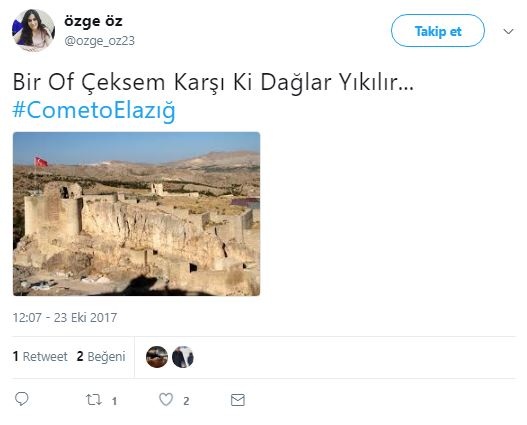The image size is (527, 425).
Task: Select the tweet text Bir Of Çeksem
Action: 89,82
